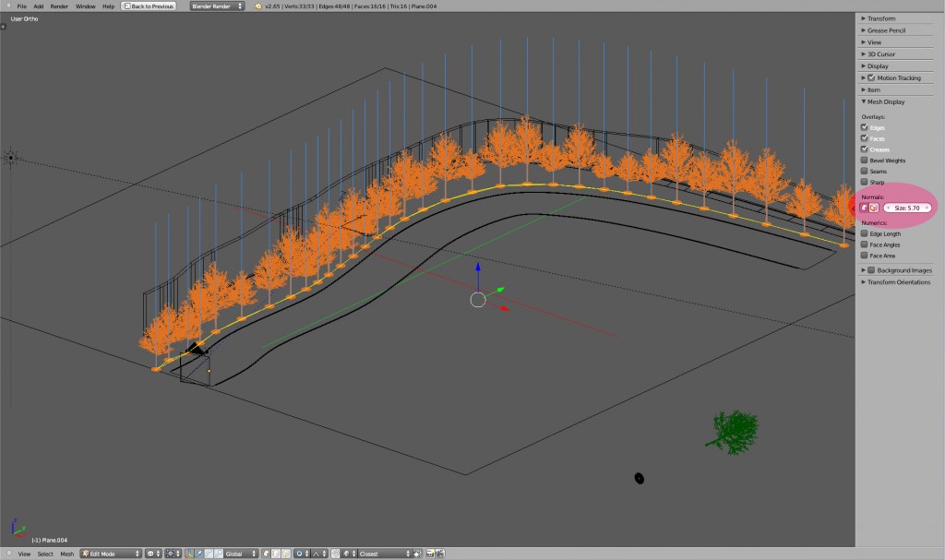The height and width of the screenshot is (560, 945).
Task: Select the face select mode icon
Action: tap(285, 553)
